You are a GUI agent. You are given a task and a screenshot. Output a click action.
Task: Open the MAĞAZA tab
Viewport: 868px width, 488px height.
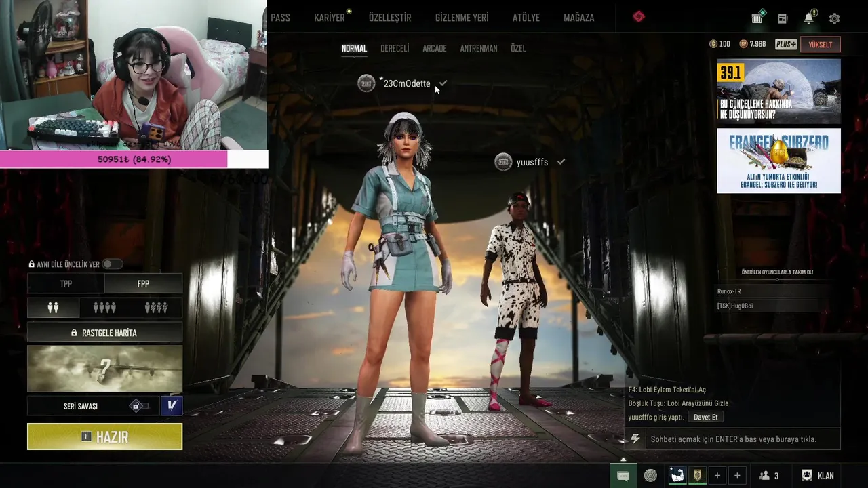point(579,18)
